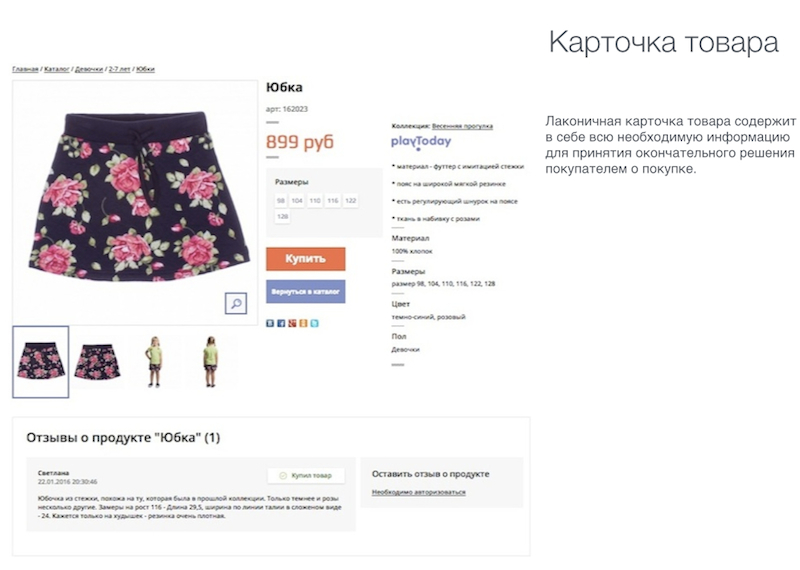Select size 110

[x=315, y=201]
